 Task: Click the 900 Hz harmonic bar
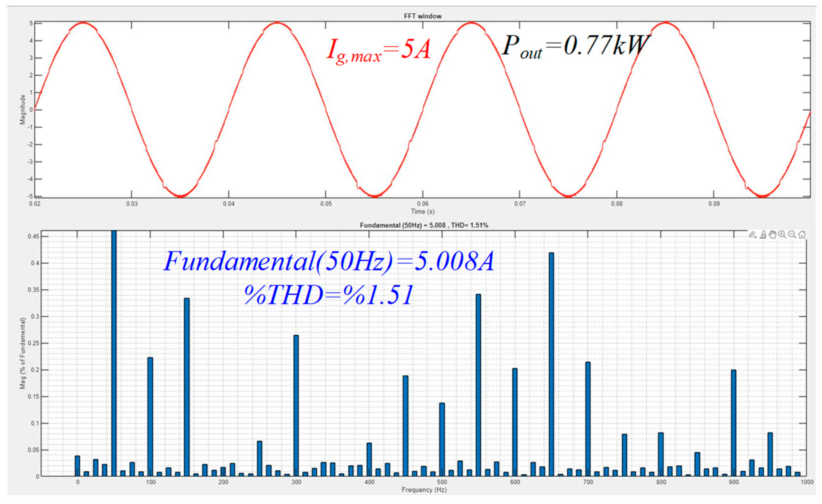tap(734, 423)
